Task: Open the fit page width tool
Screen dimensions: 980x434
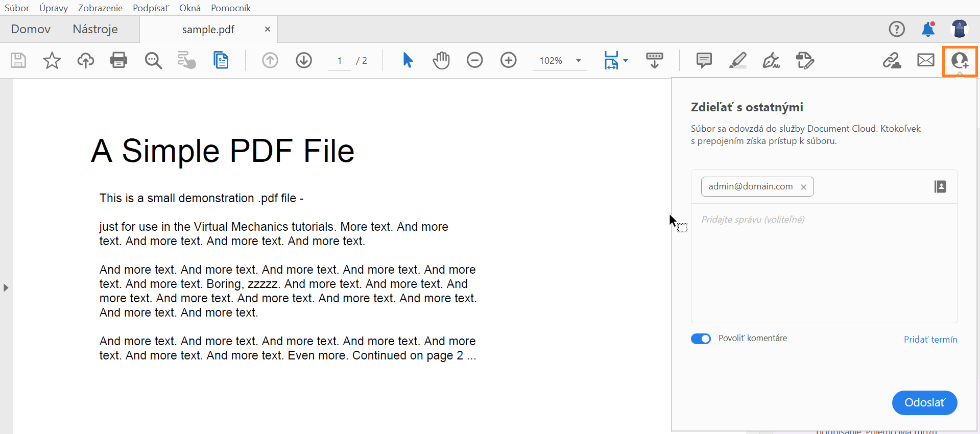Action: point(611,60)
